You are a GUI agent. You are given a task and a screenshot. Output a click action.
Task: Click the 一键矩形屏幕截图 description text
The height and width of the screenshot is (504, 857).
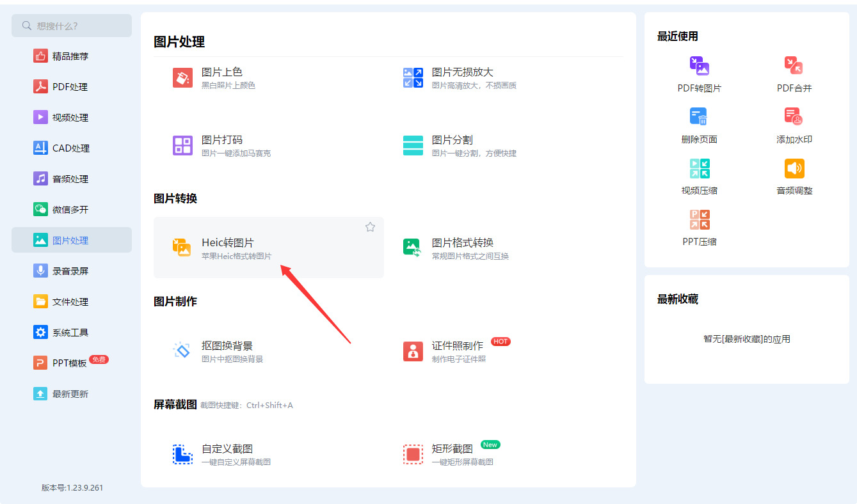coord(463,462)
